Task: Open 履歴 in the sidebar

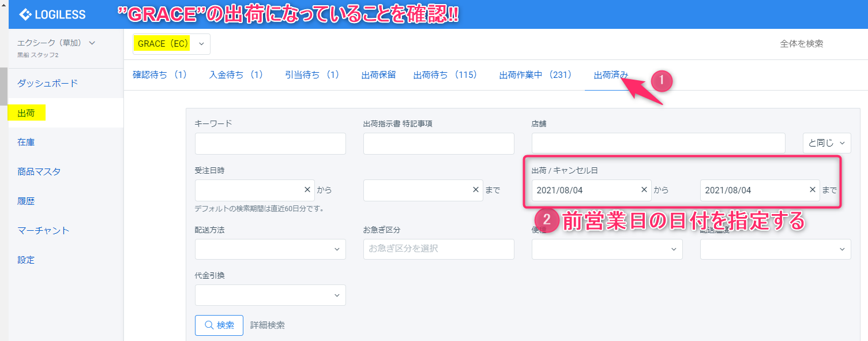Action: point(27,201)
